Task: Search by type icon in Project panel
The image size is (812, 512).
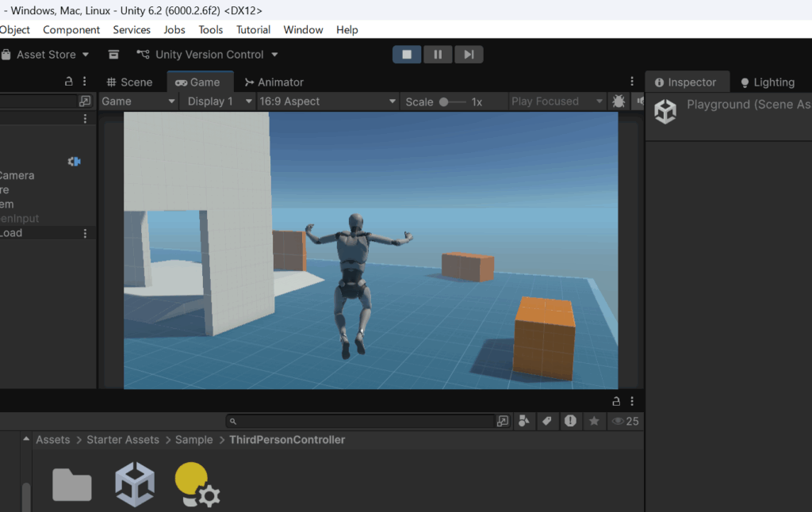Action: [524, 422]
